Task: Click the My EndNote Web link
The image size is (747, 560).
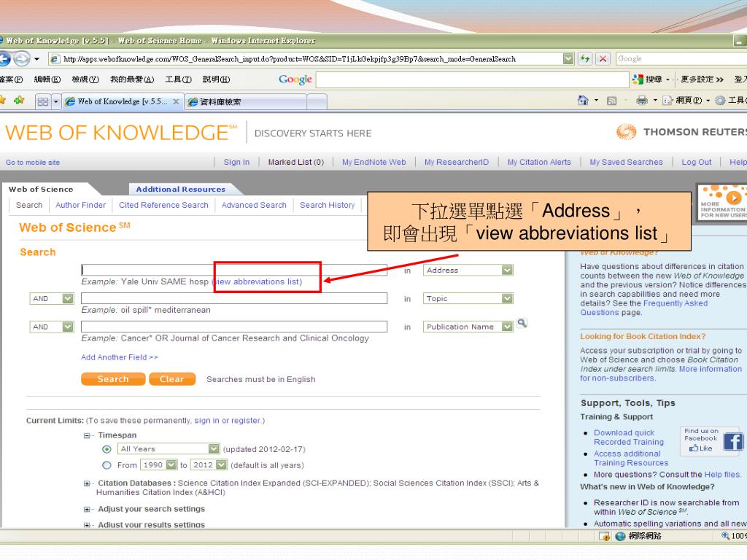Action: 374,163
